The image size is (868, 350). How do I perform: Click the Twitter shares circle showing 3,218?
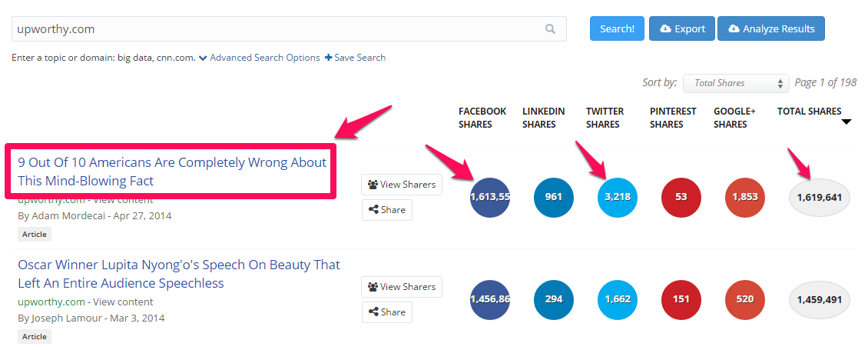pos(618,197)
